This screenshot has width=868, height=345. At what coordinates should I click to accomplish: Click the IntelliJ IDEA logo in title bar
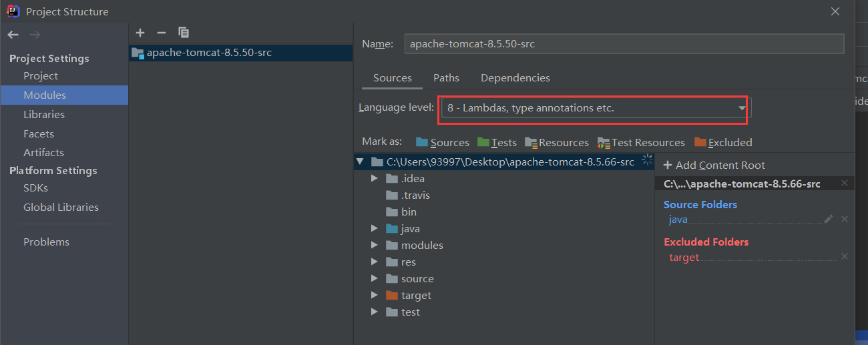13,11
